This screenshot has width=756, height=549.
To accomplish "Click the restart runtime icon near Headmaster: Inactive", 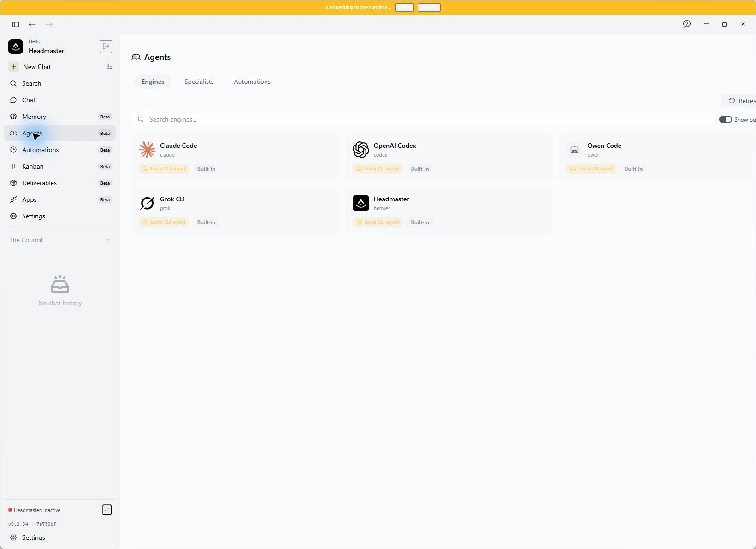I will coord(107,510).
